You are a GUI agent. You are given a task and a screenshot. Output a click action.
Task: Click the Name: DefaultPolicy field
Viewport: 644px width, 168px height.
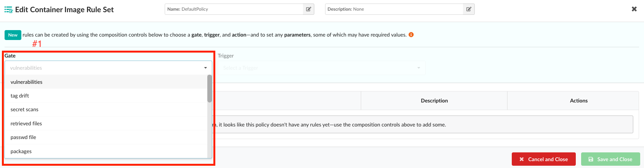(x=234, y=9)
